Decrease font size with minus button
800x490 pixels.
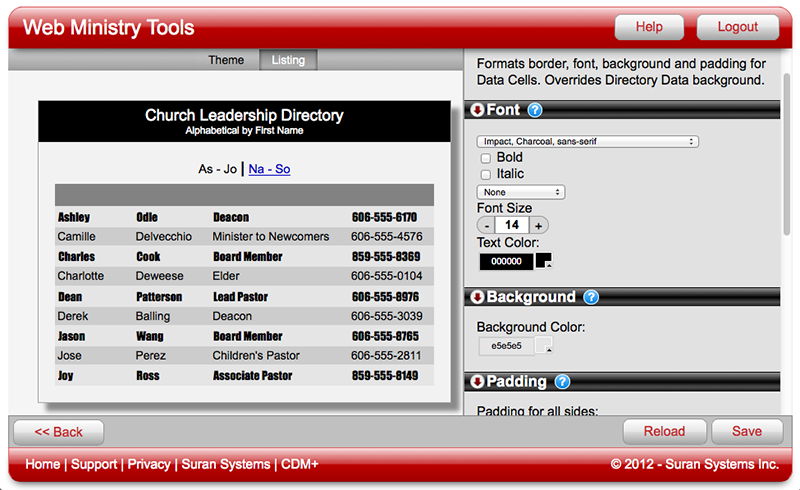click(485, 225)
